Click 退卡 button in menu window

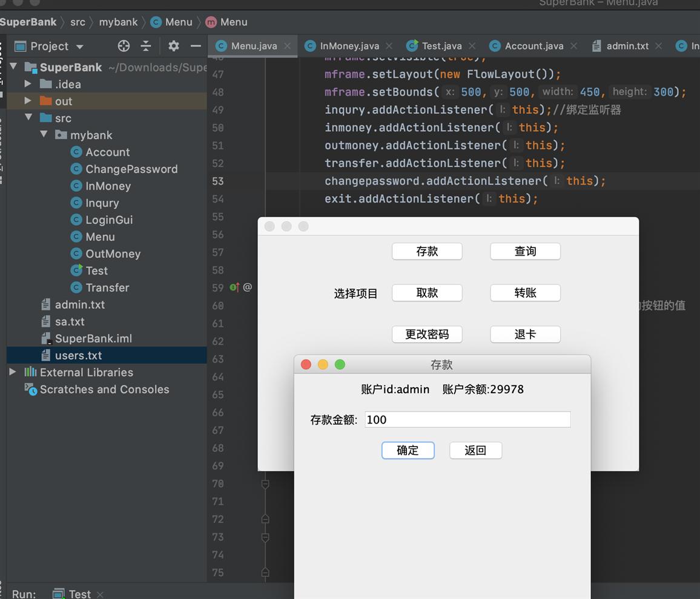[525, 334]
